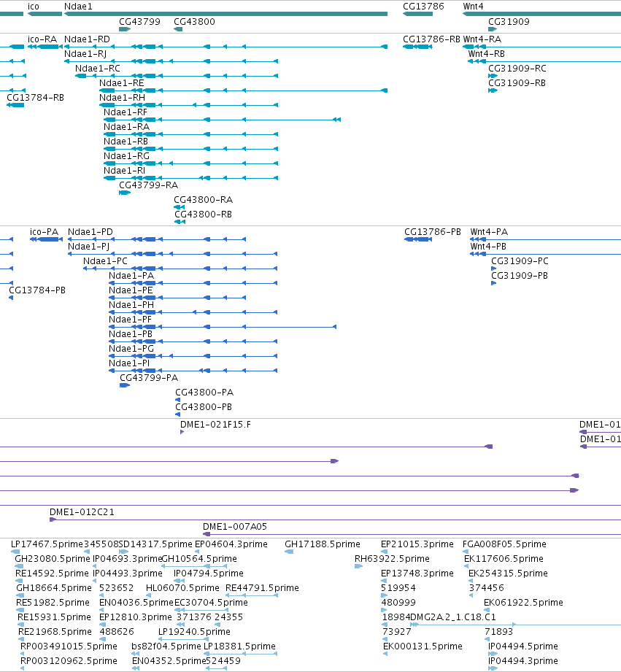Click the Wnt4-RB transcript label
This screenshot has width=621, height=672.
487,54
